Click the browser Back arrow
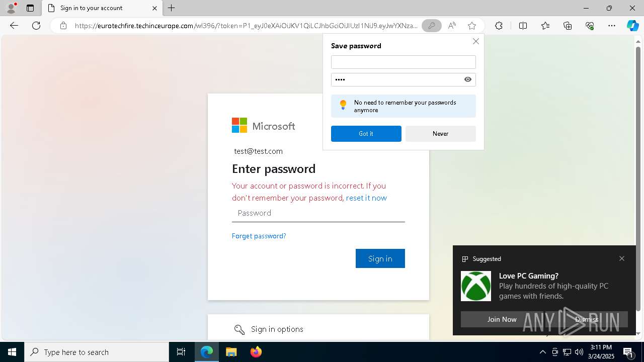Image resolution: width=644 pixels, height=362 pixels. [x=14, y=26]
